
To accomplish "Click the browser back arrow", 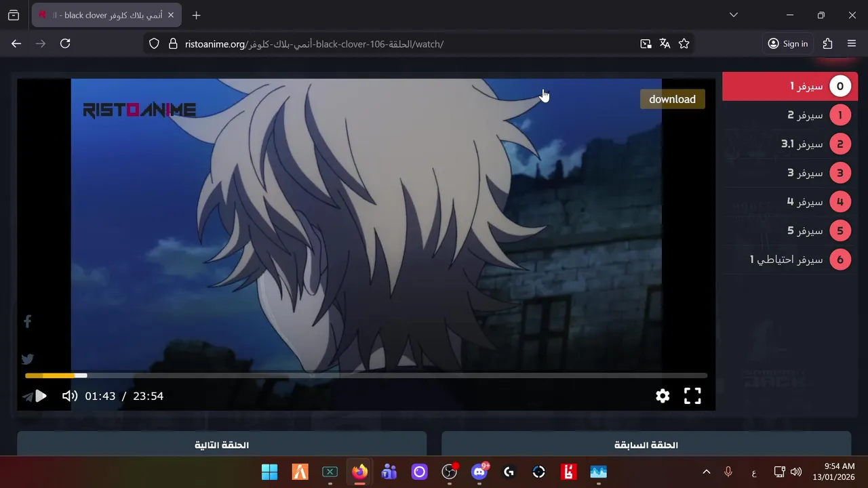I will coord(16,43).
